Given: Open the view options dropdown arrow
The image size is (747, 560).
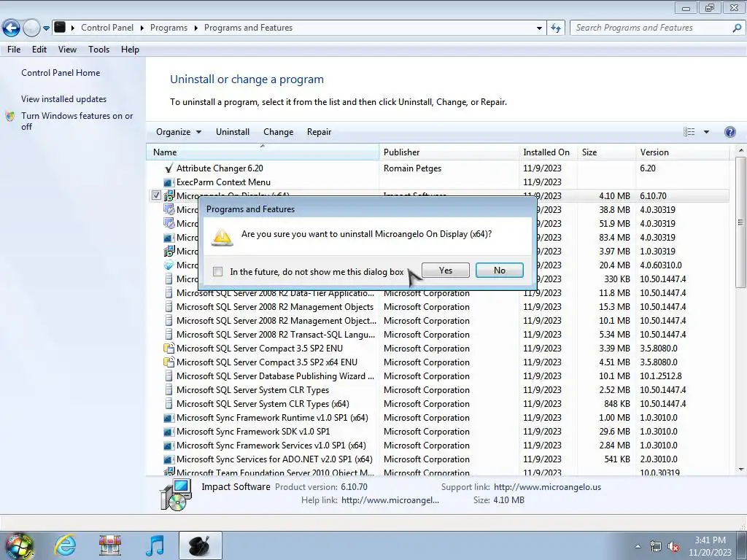Looking at the screenshot, I should pyautogui.click(x=706, y=132).
